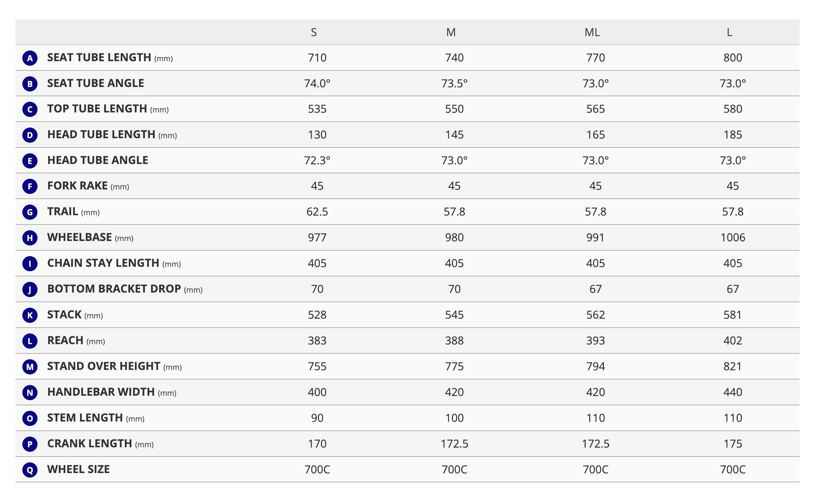The width and height of the screenshot is (824, 504).
Task: Click the S size column header
Action: coord(314,32)
